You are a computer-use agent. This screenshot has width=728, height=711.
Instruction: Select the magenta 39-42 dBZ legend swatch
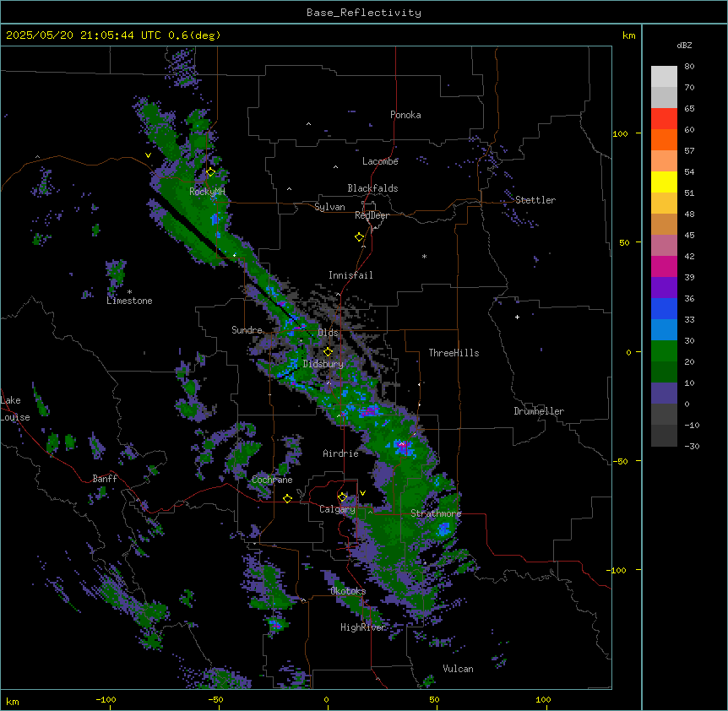(x=664, y=266)
